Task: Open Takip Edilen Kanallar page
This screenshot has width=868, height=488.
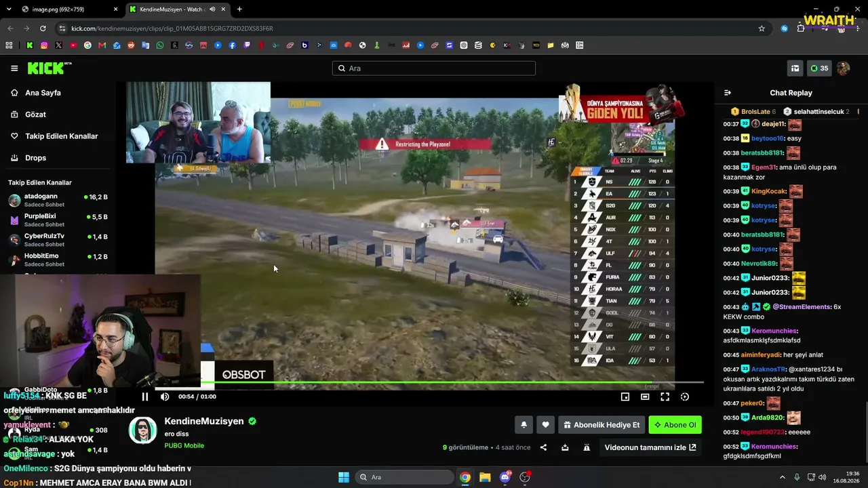Action: 61,136
